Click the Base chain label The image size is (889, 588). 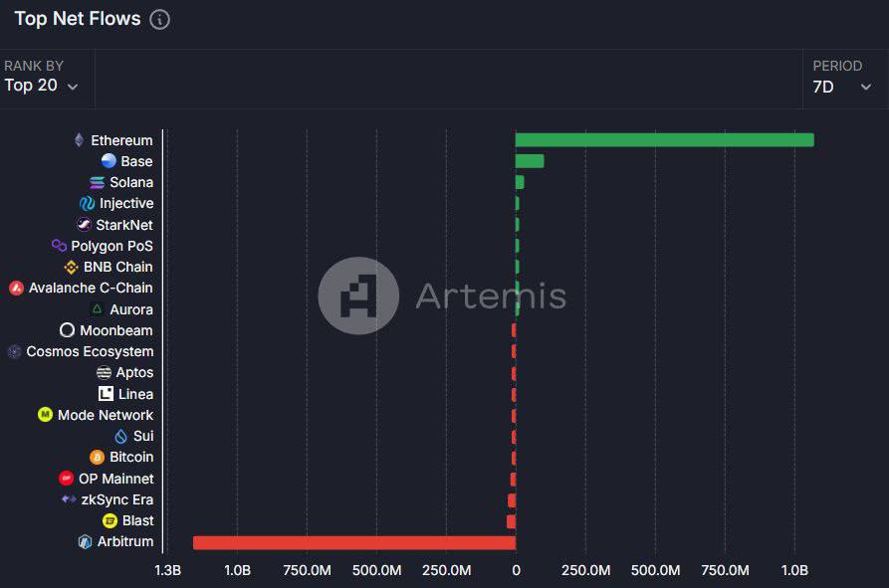[x=136, y=161]
